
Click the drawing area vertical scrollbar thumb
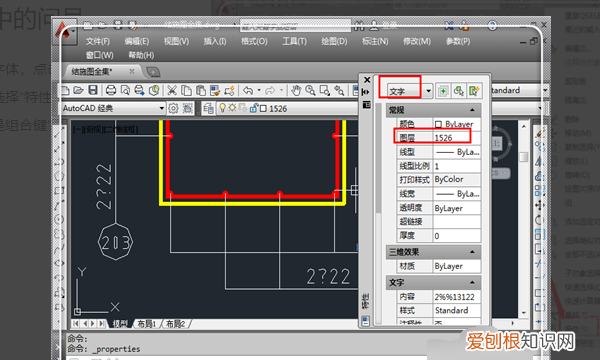523,156
